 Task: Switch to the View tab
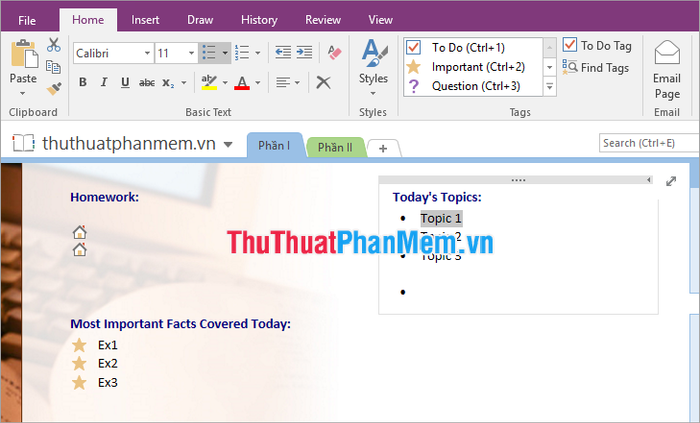click(x=380, y=20)
